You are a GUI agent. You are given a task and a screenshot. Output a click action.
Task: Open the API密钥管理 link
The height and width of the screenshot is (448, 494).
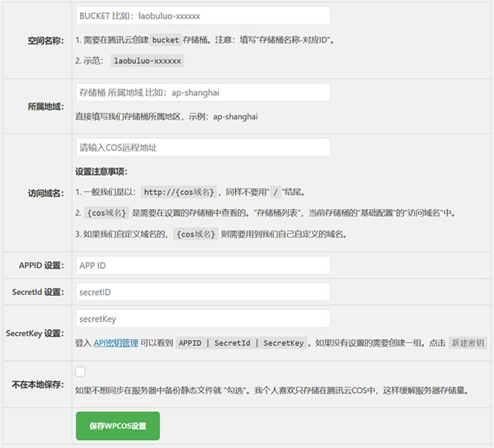tap(115, 343)
